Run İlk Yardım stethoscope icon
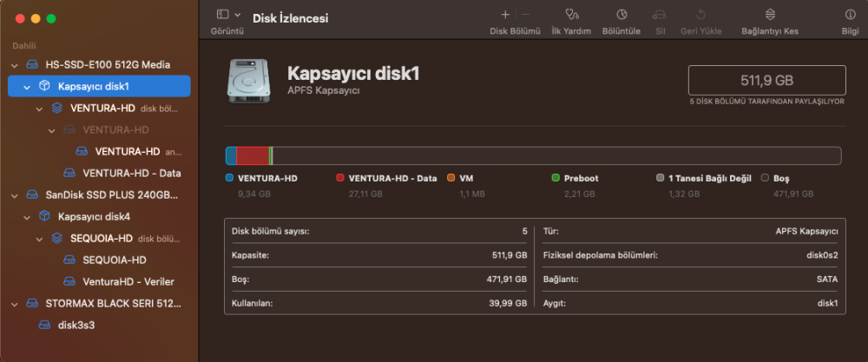Viewport: 868px width, 362px height. (571, 15)
